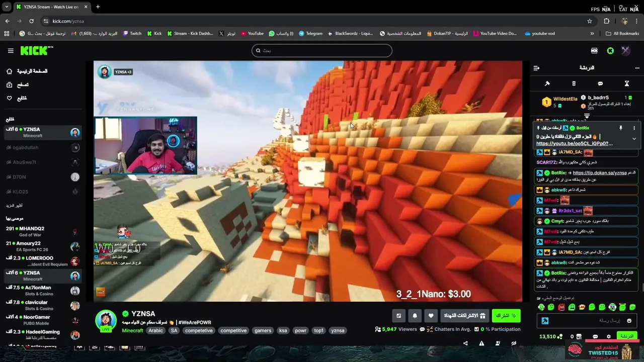This screenshot has width=644, height=362.
Task: Toggle the notification bell for YZNSA
Action: coord(415,316)
